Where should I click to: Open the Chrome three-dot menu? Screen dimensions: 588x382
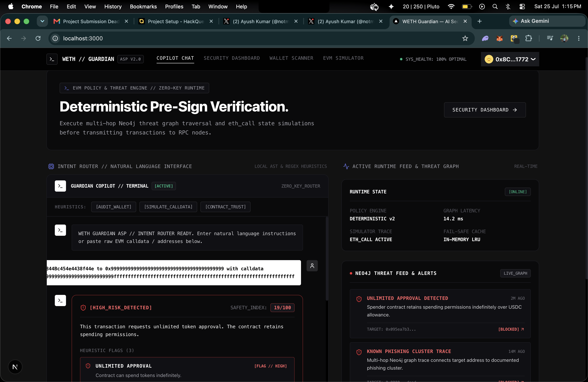tap(579, 39)
